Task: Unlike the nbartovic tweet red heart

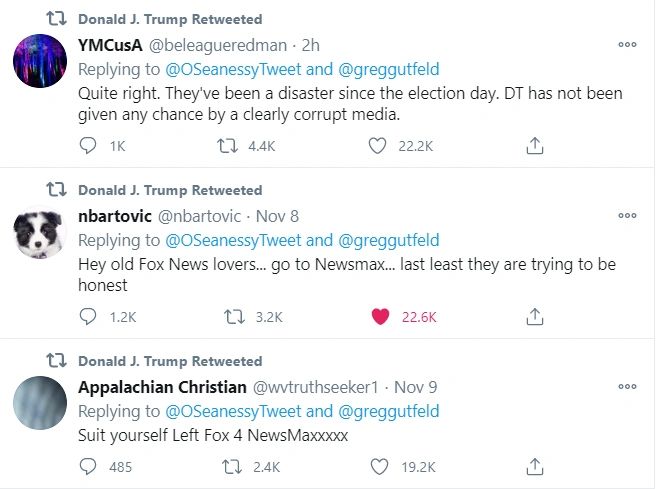Action: (x=380, y=316)
